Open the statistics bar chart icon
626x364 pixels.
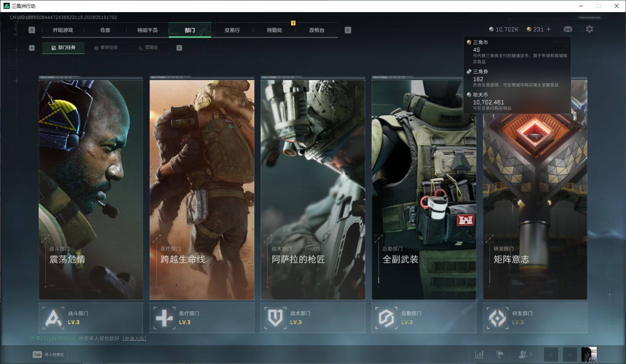(479, 354)
